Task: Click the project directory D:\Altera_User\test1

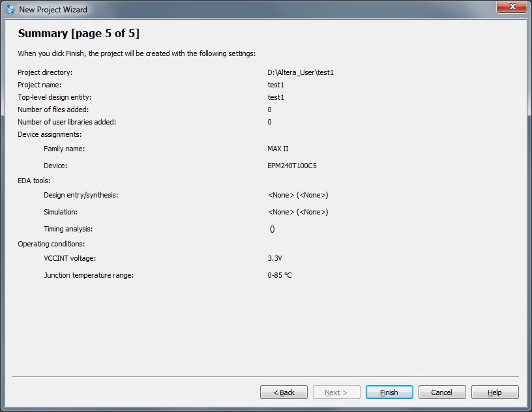Action: [301, 72]
